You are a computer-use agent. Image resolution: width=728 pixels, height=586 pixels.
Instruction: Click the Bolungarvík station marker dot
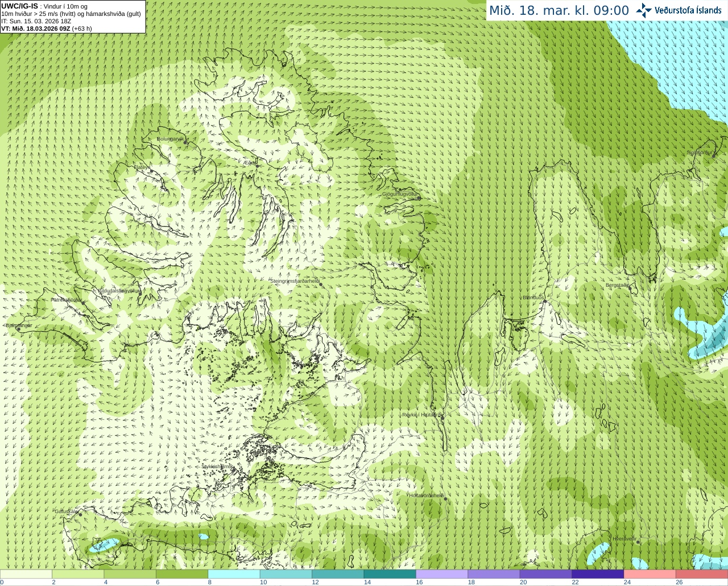(185, 142)
